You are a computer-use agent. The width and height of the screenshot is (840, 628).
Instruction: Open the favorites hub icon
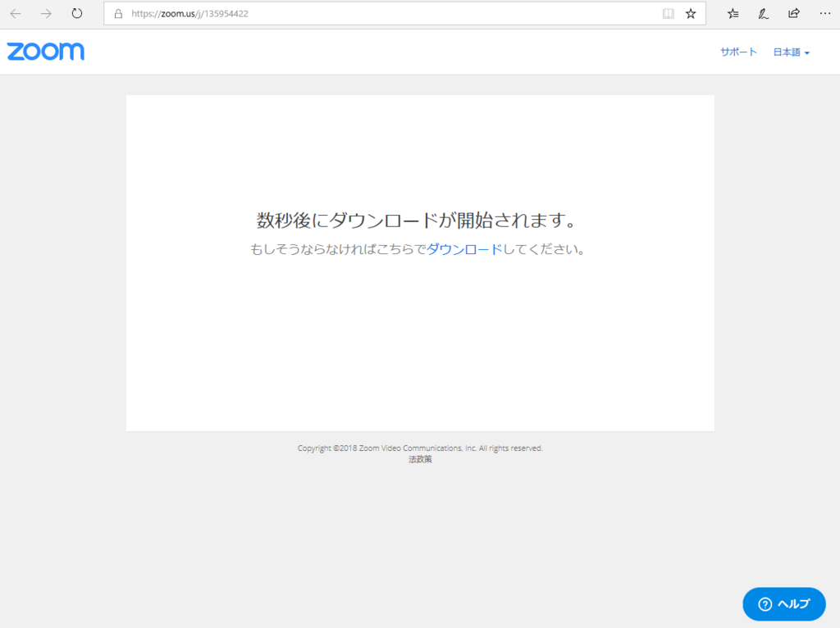(x=733, y=13)
